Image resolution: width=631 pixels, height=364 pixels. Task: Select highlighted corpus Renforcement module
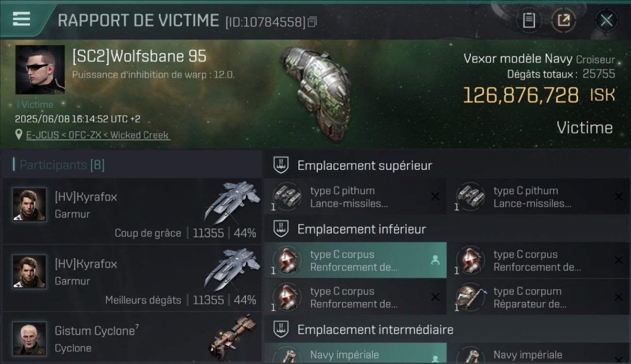click(x=355, y=260)
